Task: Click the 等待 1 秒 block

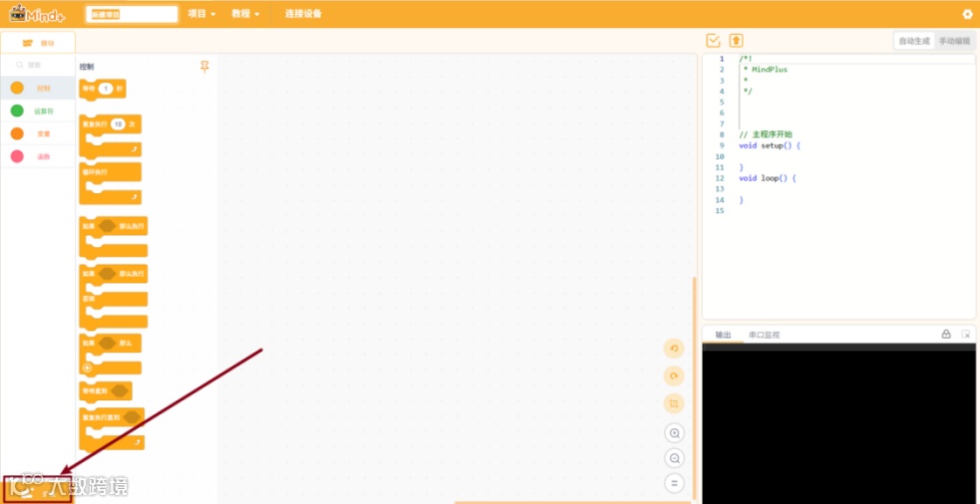Action: click(x=103, y=90)
